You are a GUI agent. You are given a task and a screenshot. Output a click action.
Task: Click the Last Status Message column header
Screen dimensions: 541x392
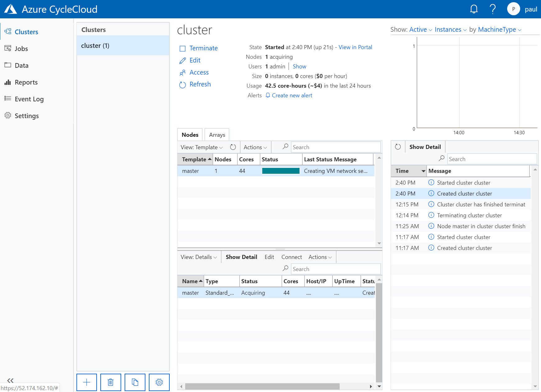pos(337,159)
